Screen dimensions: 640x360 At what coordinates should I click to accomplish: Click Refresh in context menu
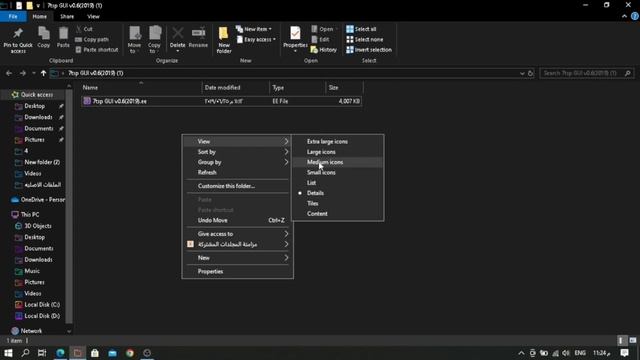click(x=238, y=172)
